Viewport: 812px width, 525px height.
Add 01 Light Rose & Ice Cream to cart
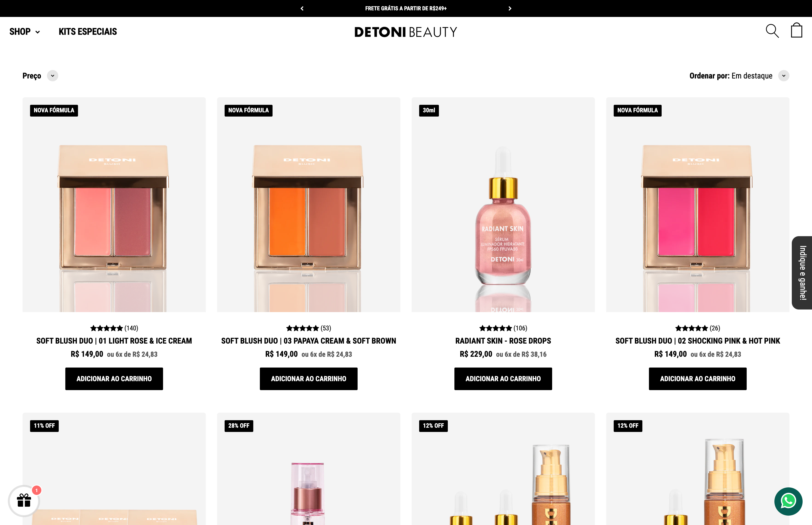(114, 379)
